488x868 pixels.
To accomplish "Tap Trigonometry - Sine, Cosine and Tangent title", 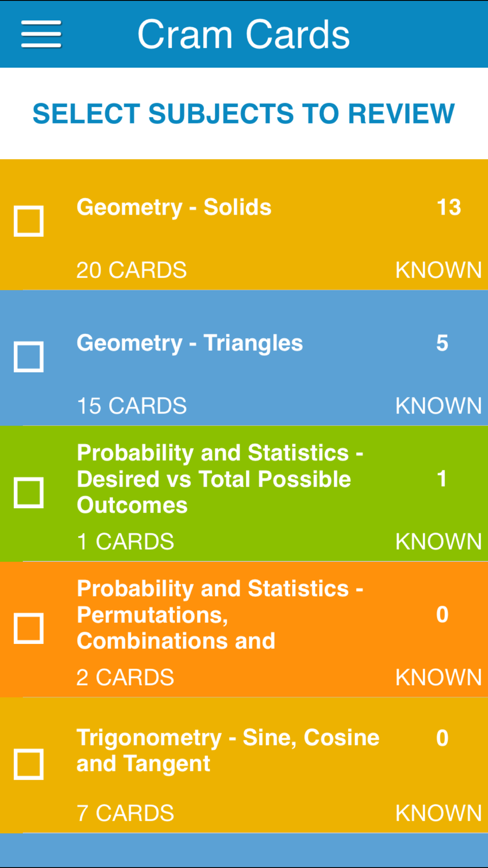I will click(x=228, y=751).
